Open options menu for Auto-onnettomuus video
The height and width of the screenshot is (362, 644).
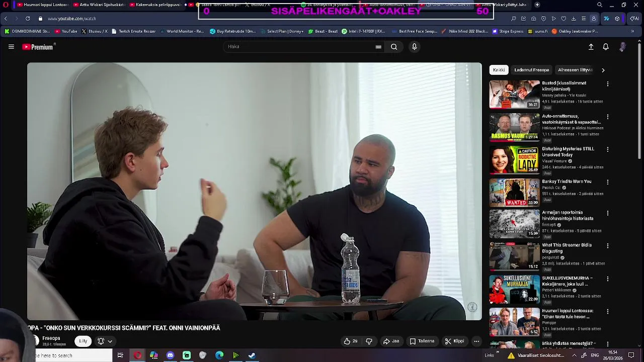pos(608,117)
